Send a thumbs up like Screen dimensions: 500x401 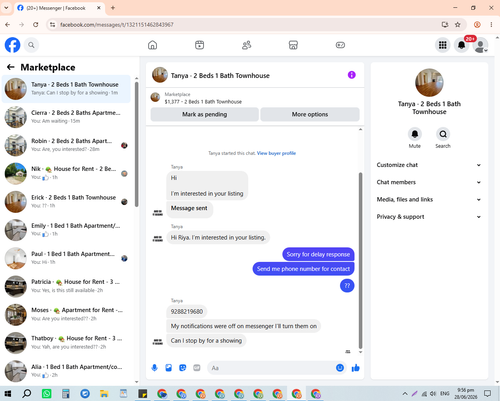pyautogui.click(x=356, y=368)
